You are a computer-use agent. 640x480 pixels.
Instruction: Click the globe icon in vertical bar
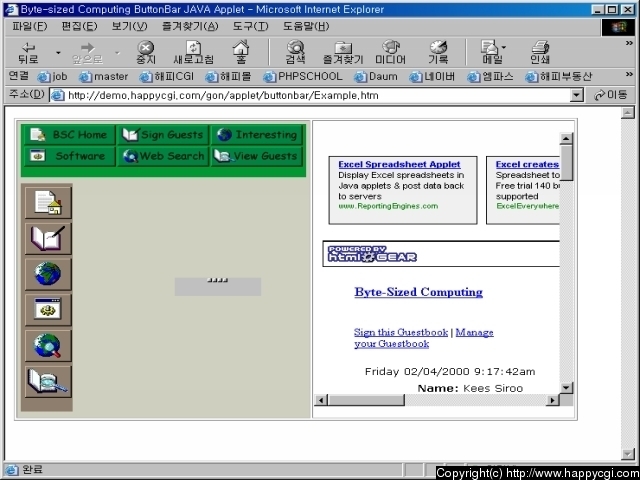click(x=48, y=274)
